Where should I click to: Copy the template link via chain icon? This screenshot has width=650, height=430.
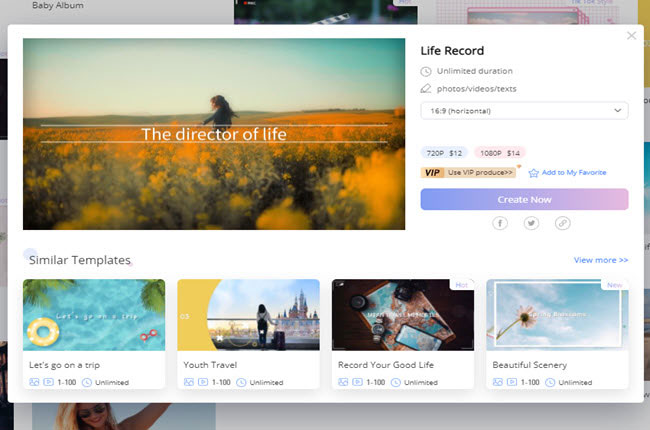click(563, 223)
